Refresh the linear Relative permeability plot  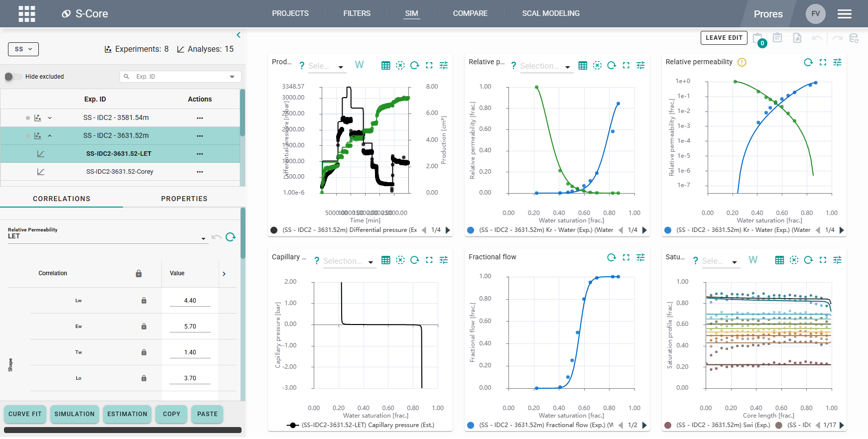click(x=612, y=66)
